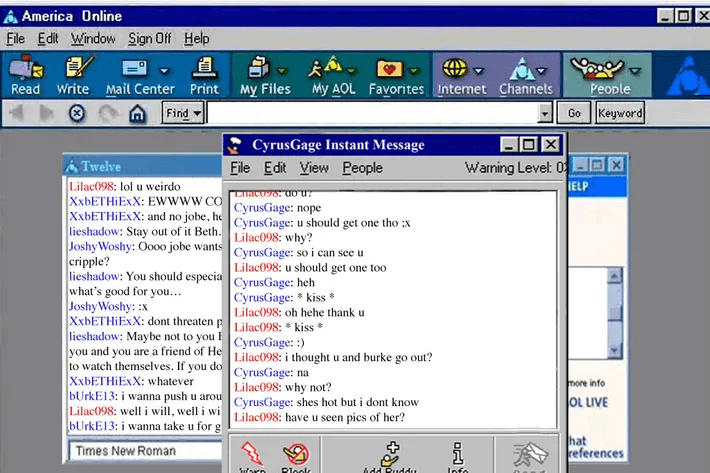Click the Warn lightning icon
This screenshot has width=710, height=473.
point(252,456)
